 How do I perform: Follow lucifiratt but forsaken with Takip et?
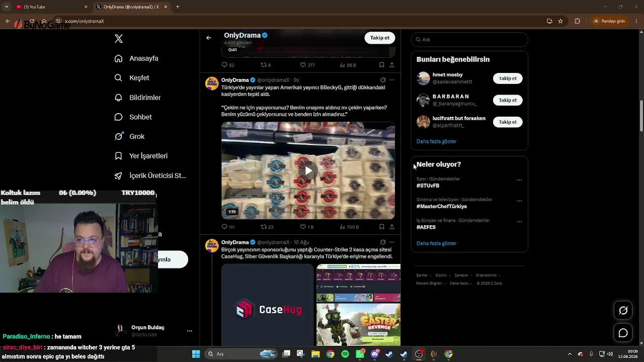point(508,122)
